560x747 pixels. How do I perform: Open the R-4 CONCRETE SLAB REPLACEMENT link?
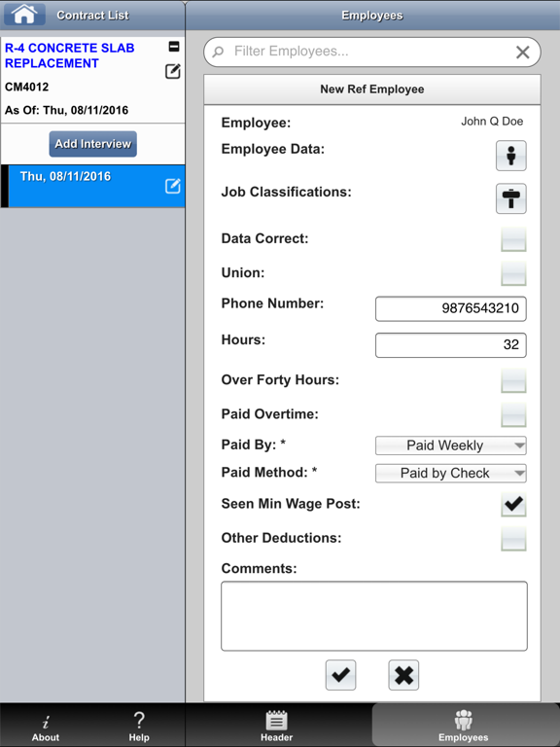point(70,55)
